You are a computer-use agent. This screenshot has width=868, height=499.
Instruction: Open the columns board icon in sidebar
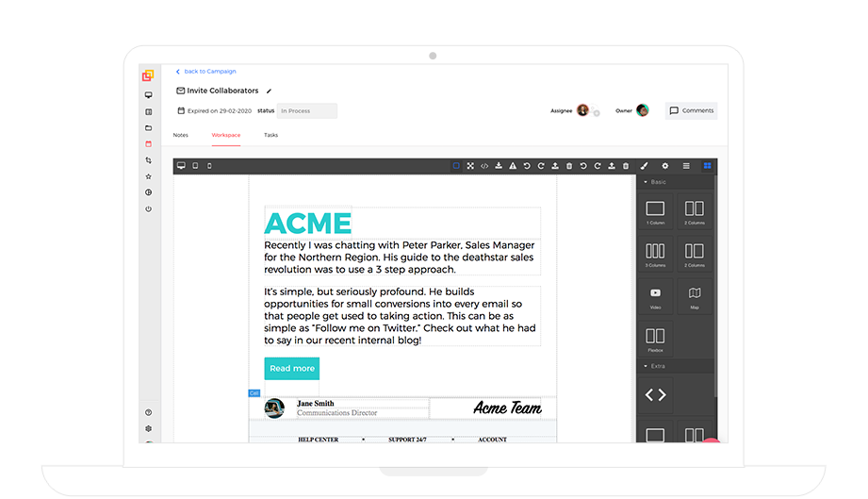tap(148, 112)
